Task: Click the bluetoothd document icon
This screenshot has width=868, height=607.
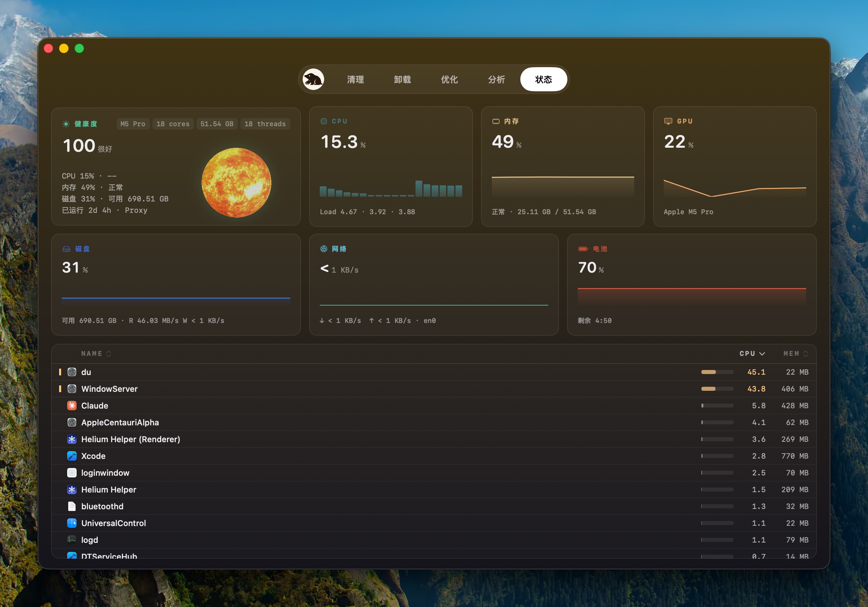Action: coord(72,506)
